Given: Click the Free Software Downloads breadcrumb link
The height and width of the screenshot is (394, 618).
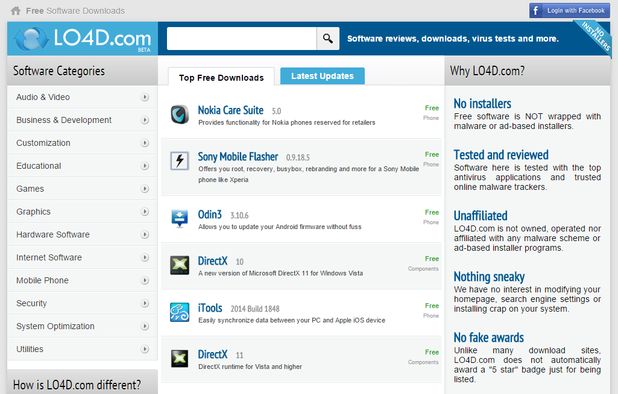Looking at the screenshot, I should [x=75, y=11].
